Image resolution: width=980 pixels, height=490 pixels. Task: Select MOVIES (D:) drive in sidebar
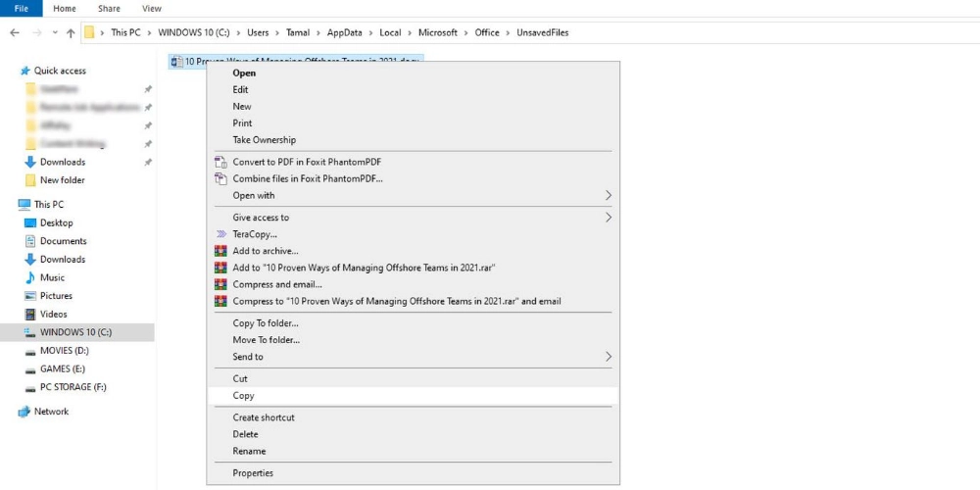click(x=64, y=351)
